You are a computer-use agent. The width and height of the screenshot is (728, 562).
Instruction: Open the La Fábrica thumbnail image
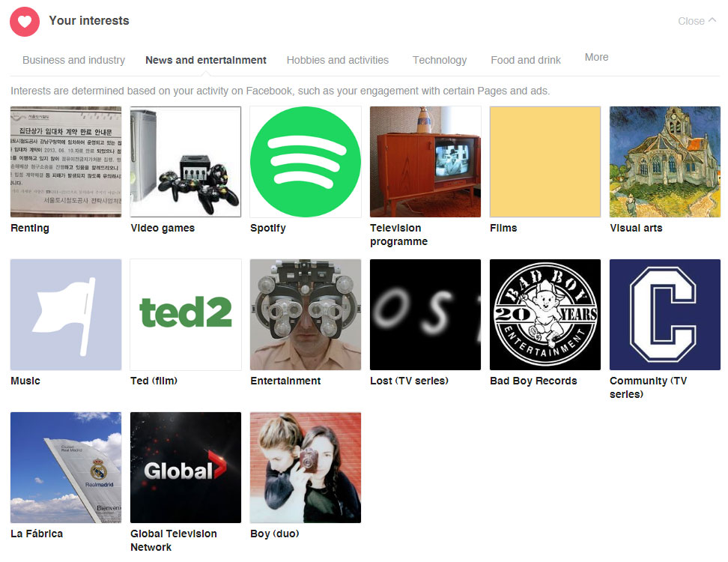[66, 468]
